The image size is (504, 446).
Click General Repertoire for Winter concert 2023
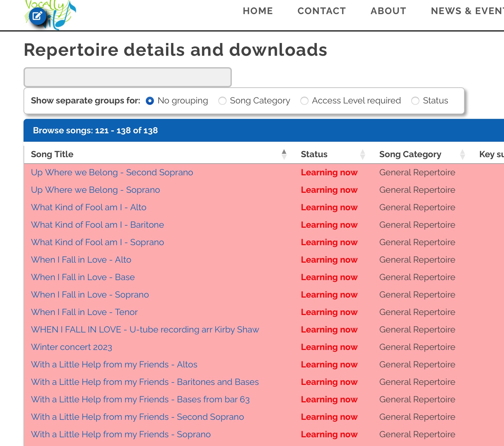click(x=417, y=347)
